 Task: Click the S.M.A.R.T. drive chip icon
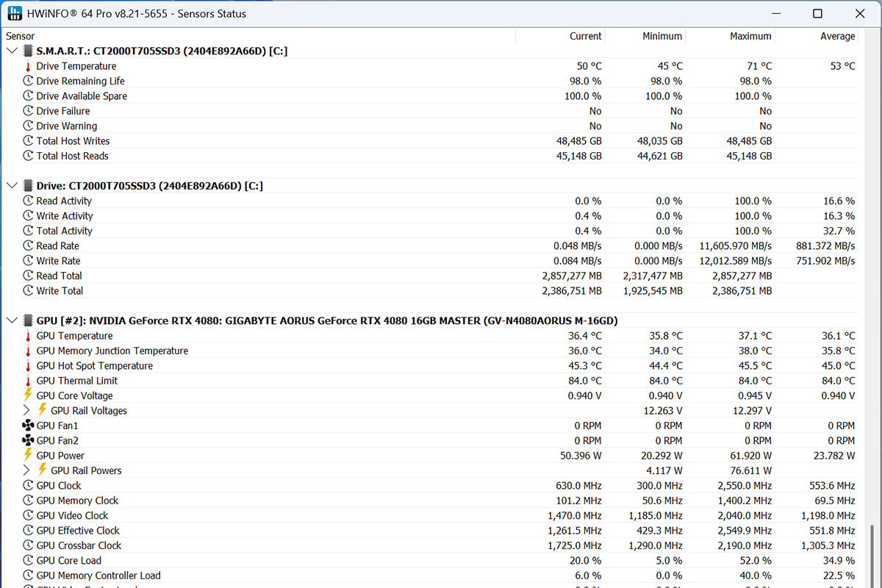pos(28,51)
